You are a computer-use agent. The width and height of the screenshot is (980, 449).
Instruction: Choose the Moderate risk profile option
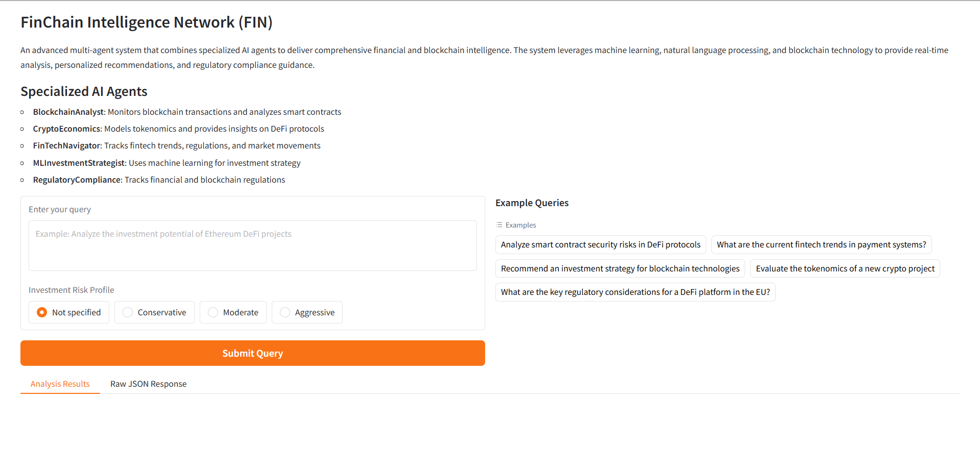point(213,312)
